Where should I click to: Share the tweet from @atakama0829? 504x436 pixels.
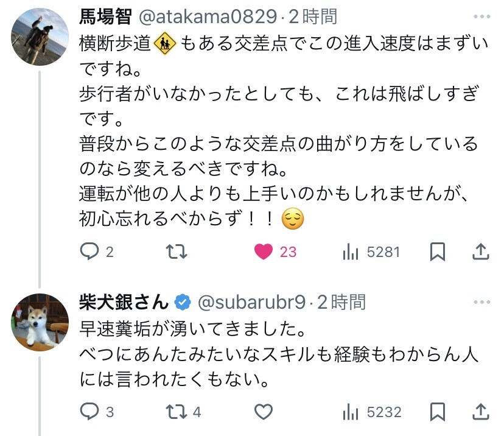pyautogui.click(x=480, y=251)
